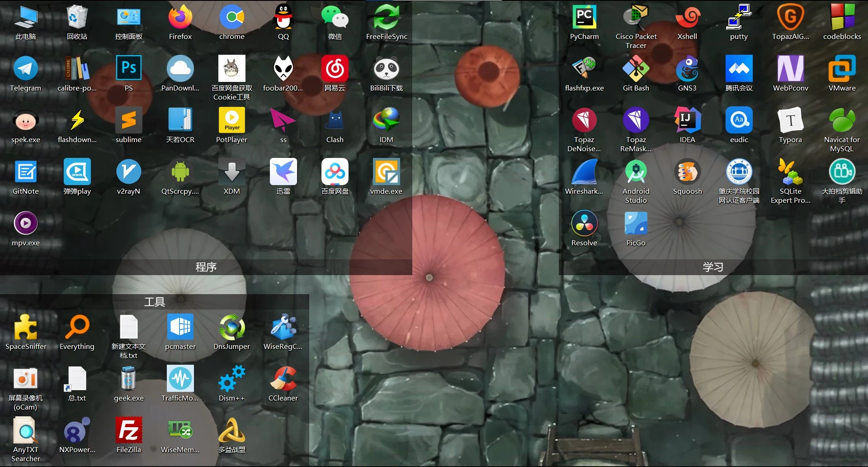This screenshot has width=868, height=467.
Task: Select the v2rayN icon
Action: click(129, 172)
